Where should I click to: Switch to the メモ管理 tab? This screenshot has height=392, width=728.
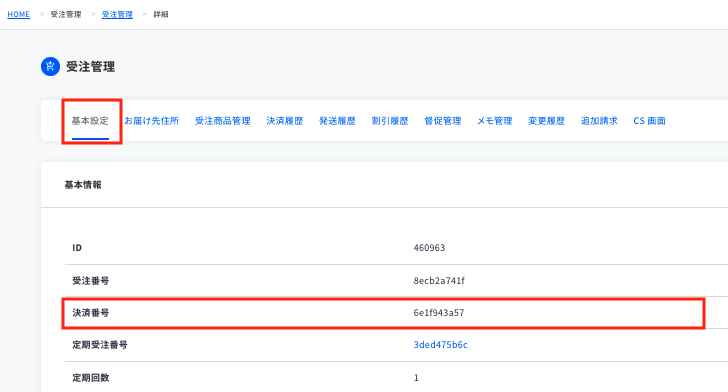pyautogui.click(x=494, y=121)
